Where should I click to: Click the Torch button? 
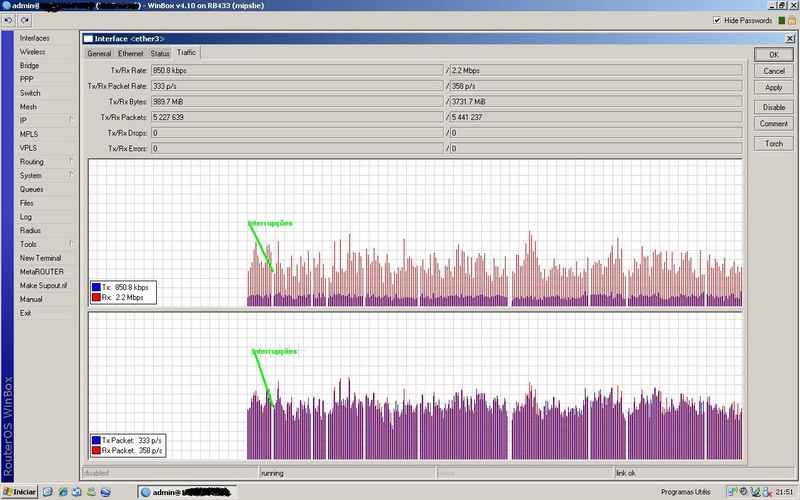773,143
